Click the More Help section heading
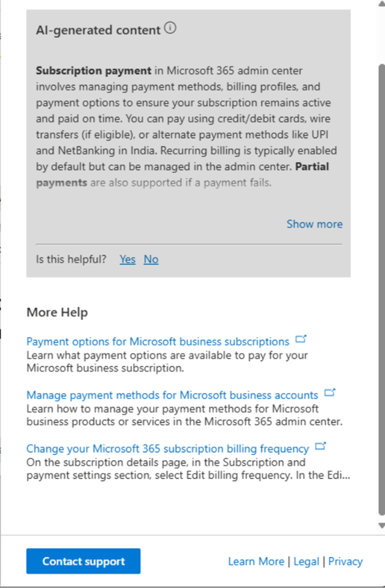 57,312
